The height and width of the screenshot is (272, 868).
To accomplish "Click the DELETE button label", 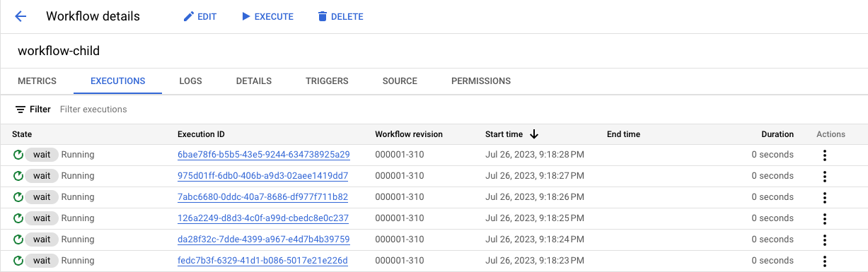I will [347, 17].
